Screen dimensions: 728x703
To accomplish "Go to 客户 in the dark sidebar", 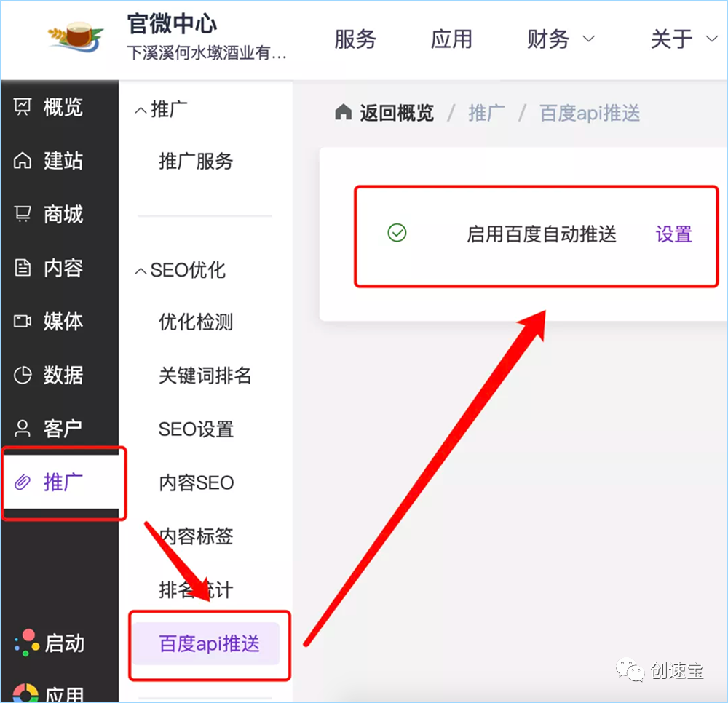I will [x=63, y=429].
